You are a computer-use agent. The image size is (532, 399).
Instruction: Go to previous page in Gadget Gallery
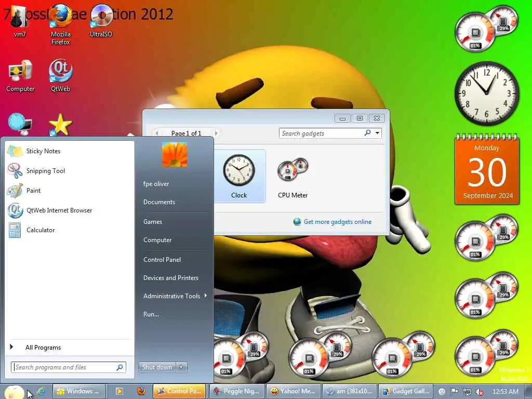(x=156, y=133)
